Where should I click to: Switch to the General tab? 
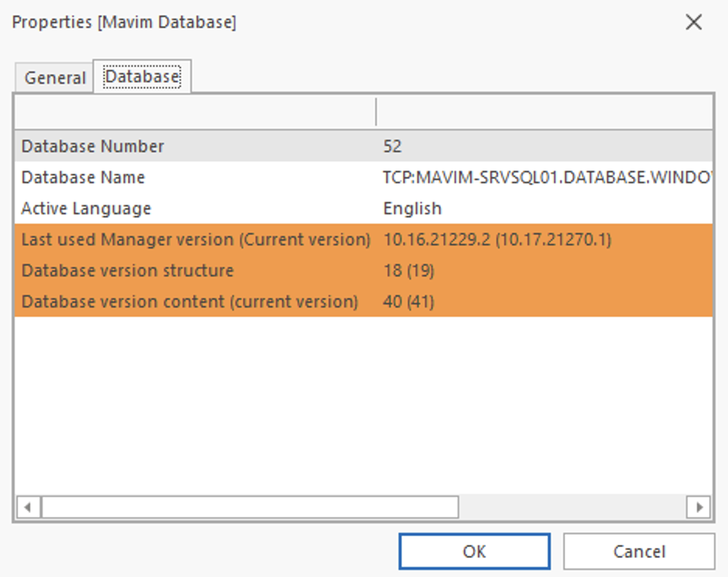pos(54,78)
